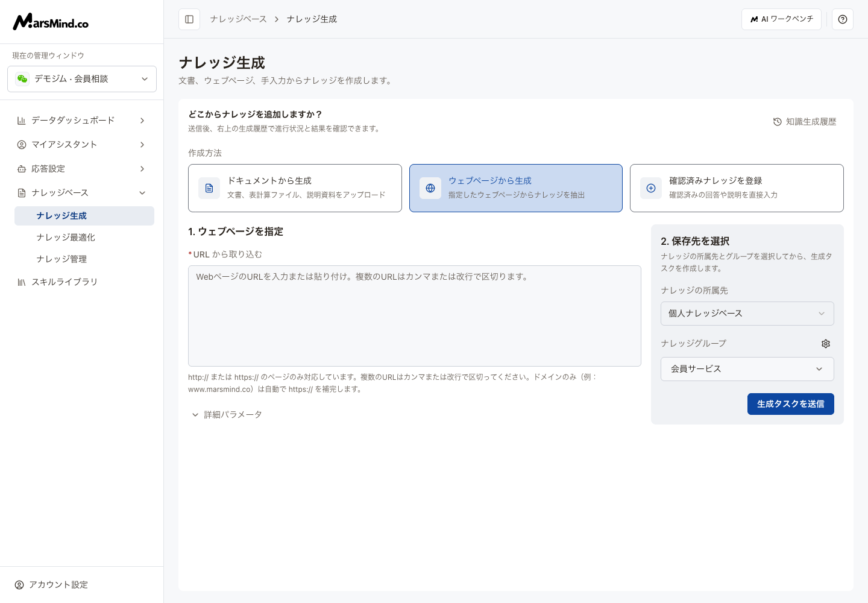Click the document icon in ドキュメントから生成
Viewport: 868px width, 603px height.
(x=209, y=188)
